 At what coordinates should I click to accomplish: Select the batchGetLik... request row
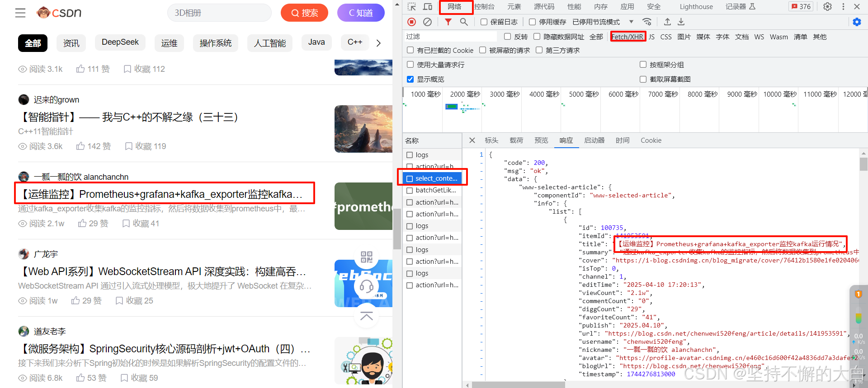coord(433,190)
